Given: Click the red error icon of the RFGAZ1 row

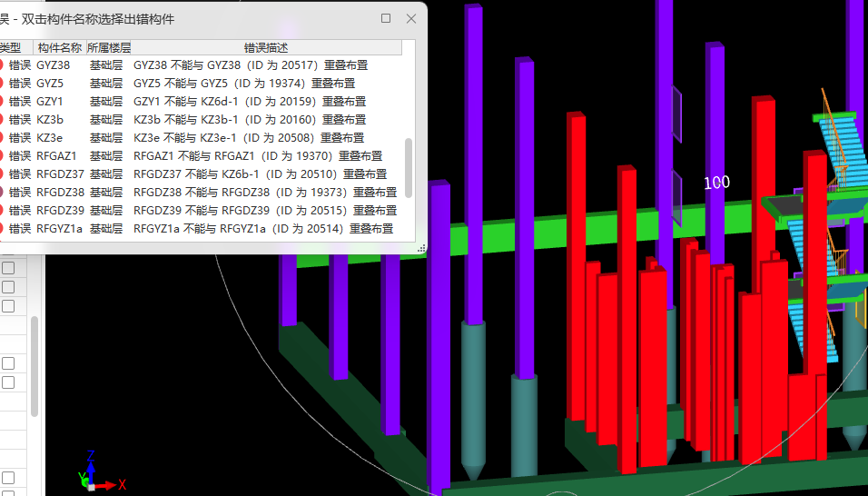Looking at the screenshot, I should tap(1, 156).
